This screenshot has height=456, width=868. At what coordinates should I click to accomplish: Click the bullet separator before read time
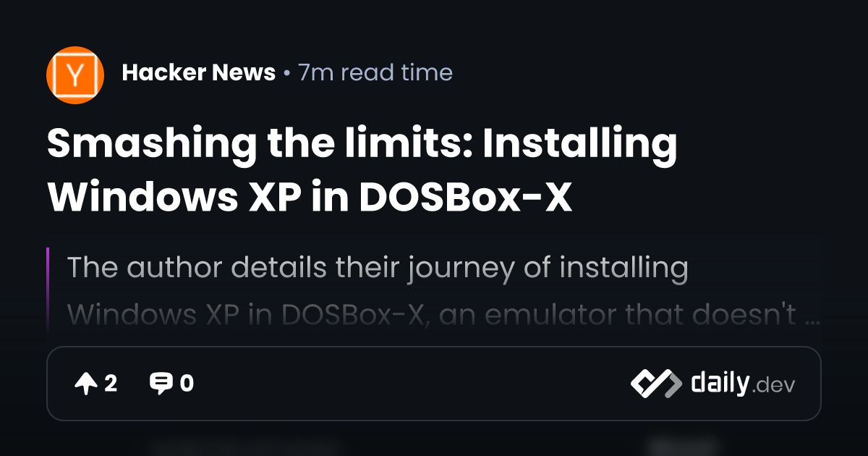point(287,73)
